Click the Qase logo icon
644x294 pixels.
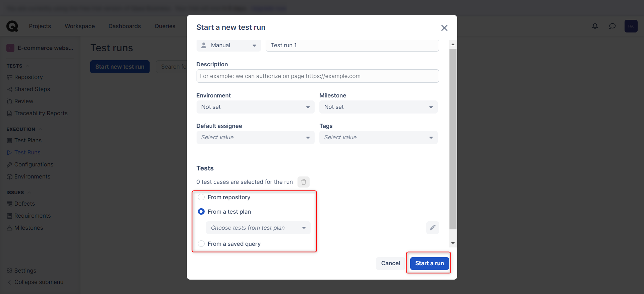(12, 26)
